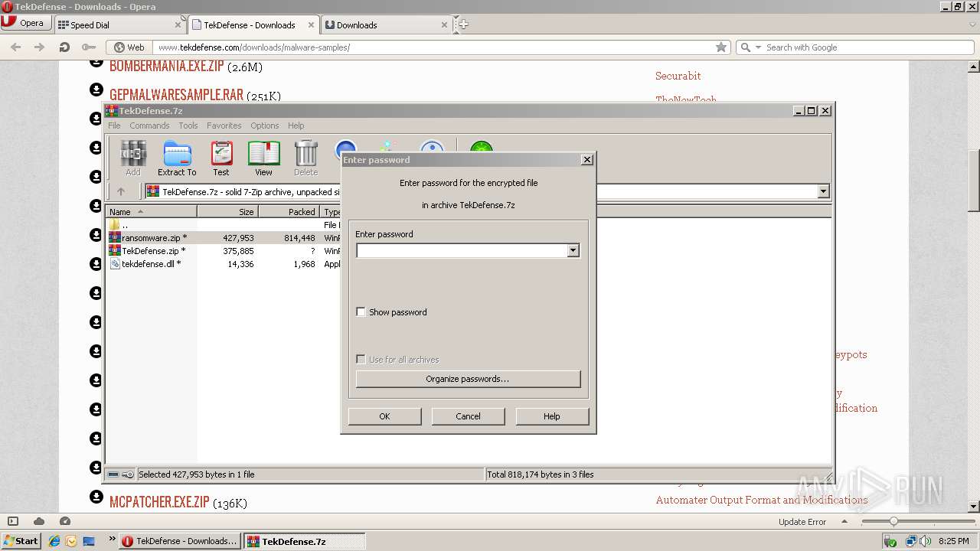Click the key icon in WinRAR status bar

point(128,474)
